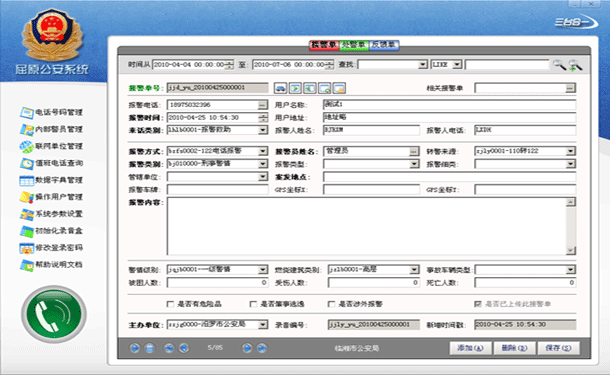Viewport: 610px width, 375px height.
Task: Go to the next record after 5/85
Action: [247, 348]
